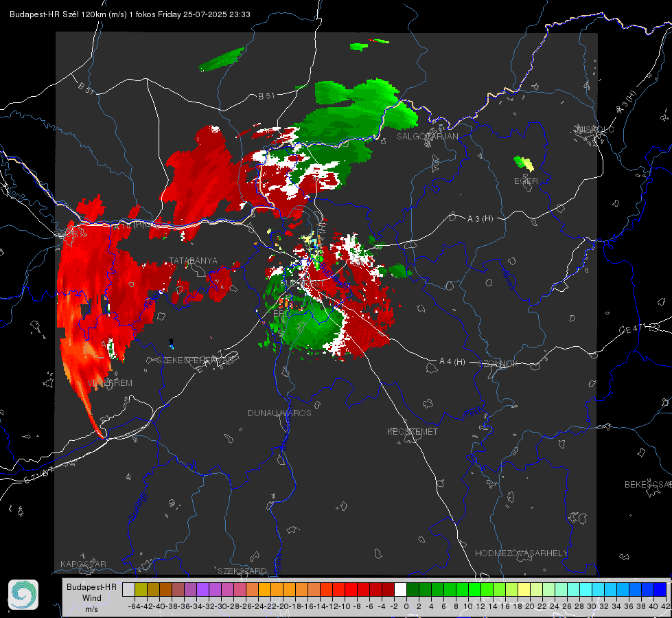Image resolution: width=672 pixels, height=618 pixels.
Task: Choose the bright green swatch between 10 and 12
Action: tap(474, 589)
